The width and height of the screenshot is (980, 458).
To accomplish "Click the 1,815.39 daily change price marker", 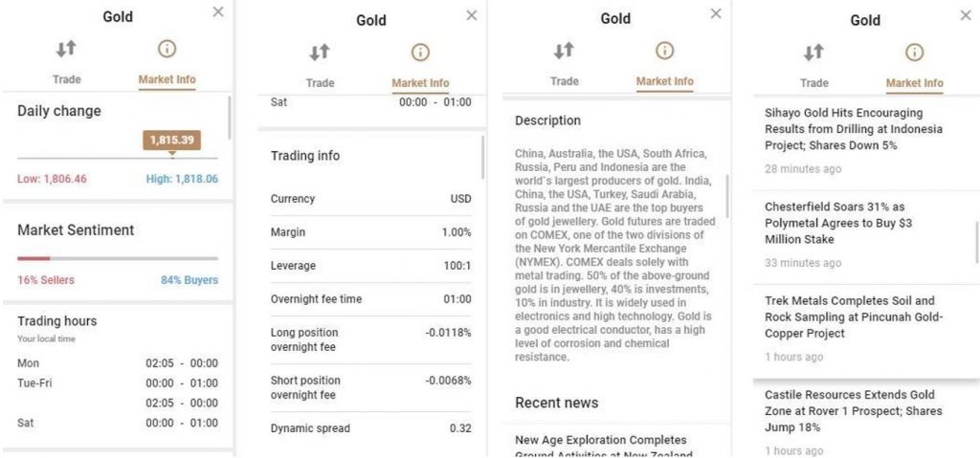I will point(172,141).
